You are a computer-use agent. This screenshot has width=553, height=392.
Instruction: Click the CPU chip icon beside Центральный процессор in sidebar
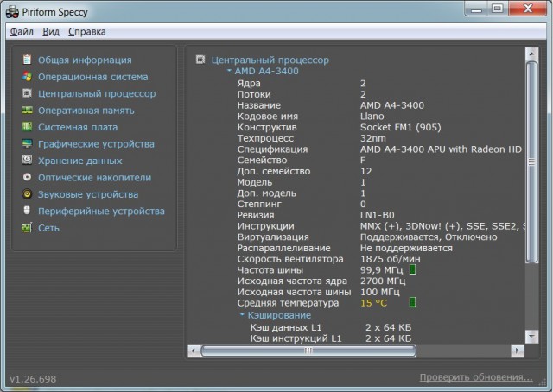coord(27,93)
